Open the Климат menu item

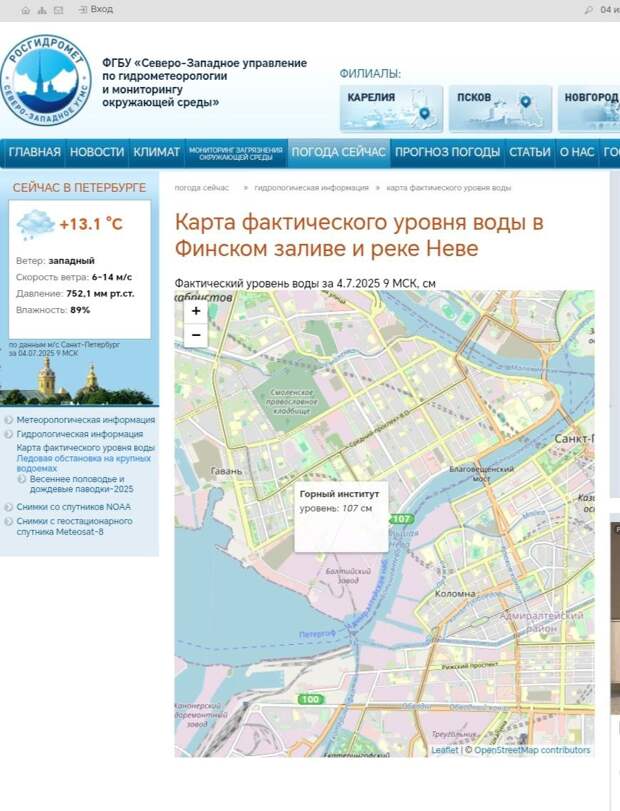click(x=157, y=152)
